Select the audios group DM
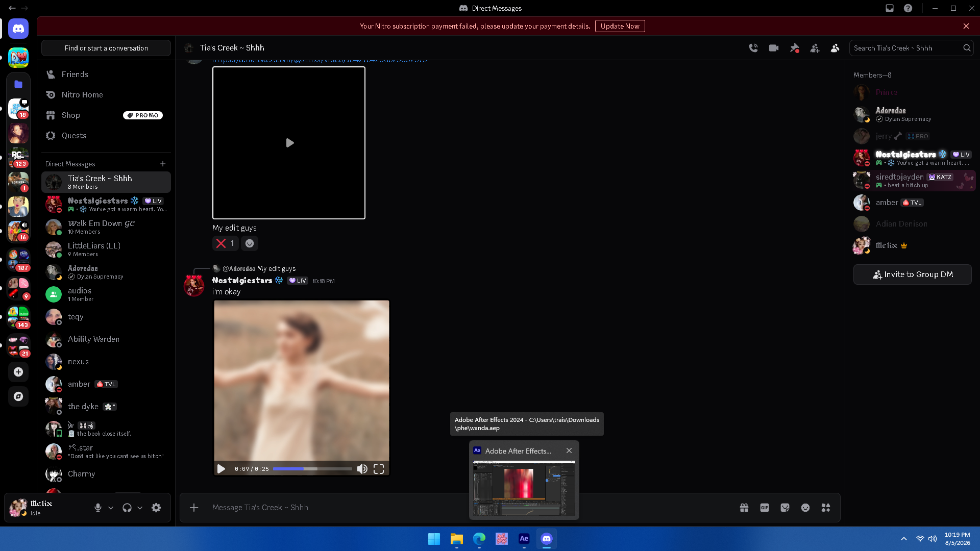980x551 pixels. tap(106, 294)
